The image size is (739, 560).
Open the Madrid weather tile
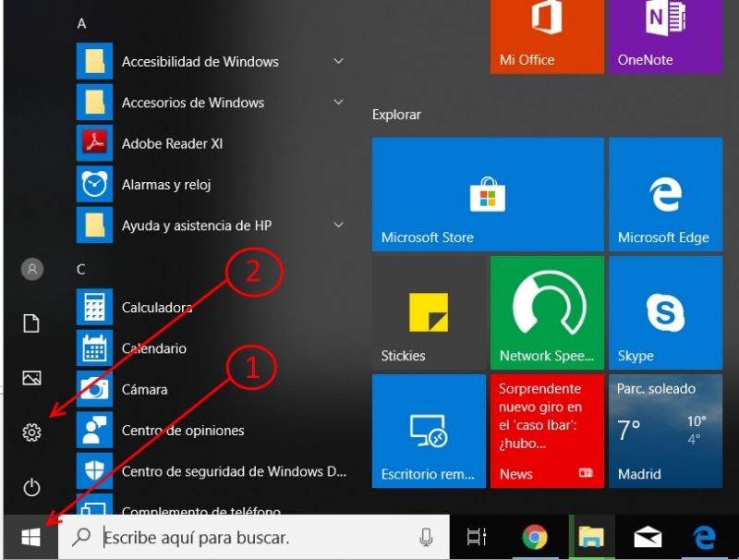665,431
